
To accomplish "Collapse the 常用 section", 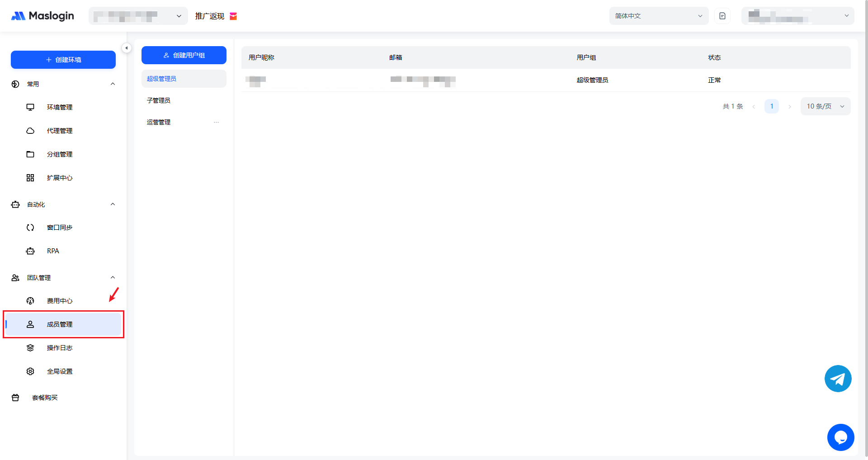I will click(x=113, y=84).
